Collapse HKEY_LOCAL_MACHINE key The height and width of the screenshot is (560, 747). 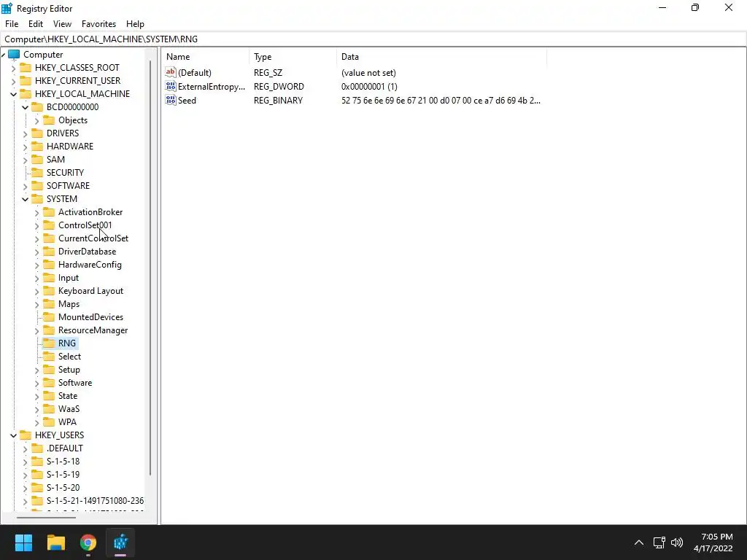13,94
